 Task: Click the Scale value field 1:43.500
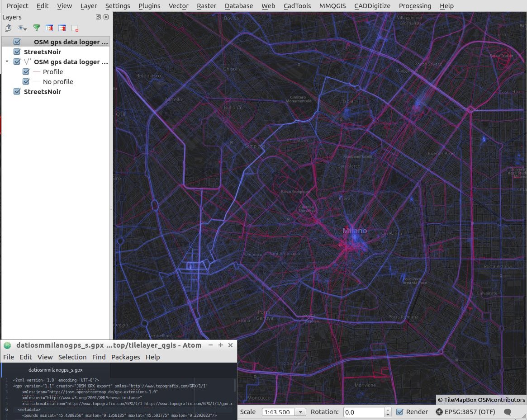click(x=279, y=412)
